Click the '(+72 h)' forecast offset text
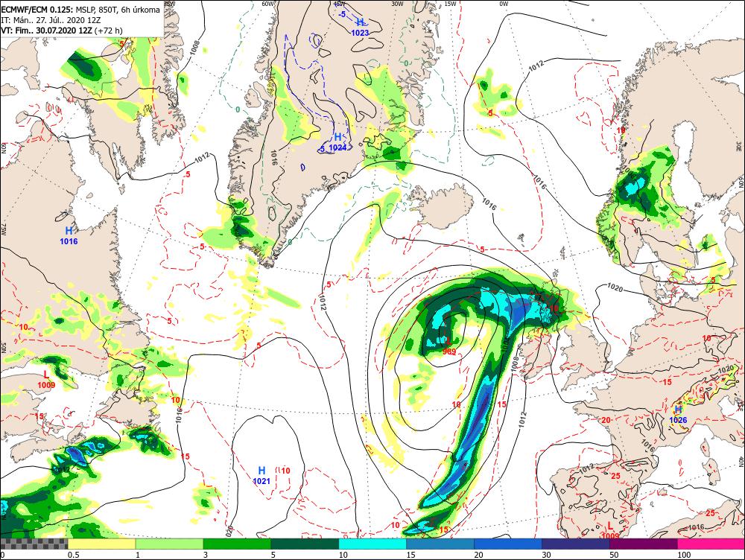 [108, 31]
